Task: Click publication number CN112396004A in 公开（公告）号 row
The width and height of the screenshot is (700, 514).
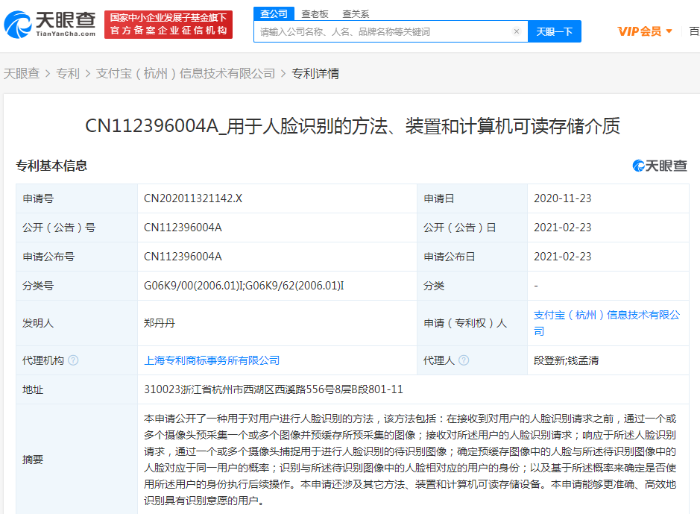Action: [183, 227]
